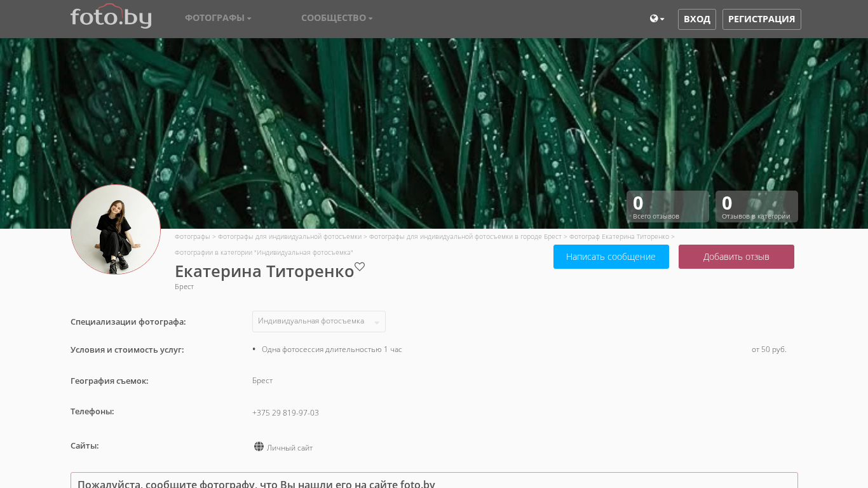Open the globe language selector

tap(657, 19)
